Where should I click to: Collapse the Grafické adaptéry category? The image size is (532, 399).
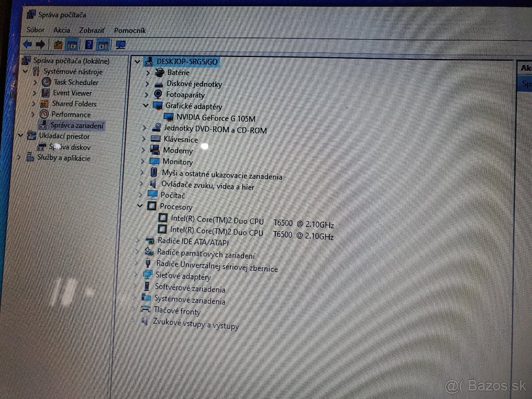click(146, 106)
